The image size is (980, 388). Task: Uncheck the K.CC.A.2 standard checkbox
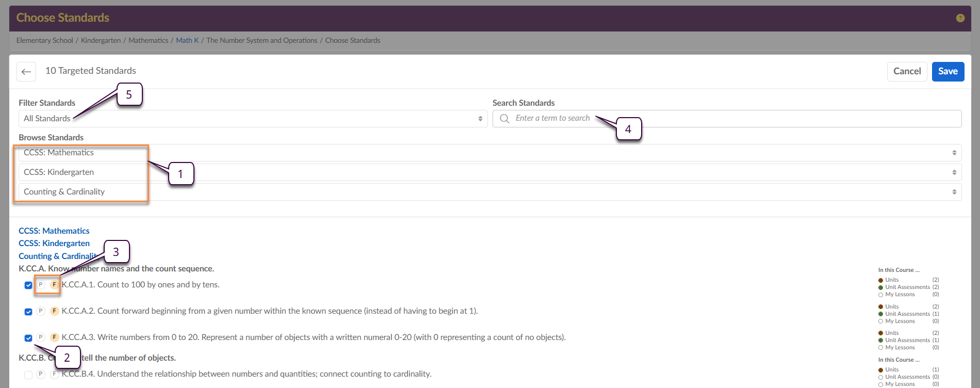tap(28, 312)
